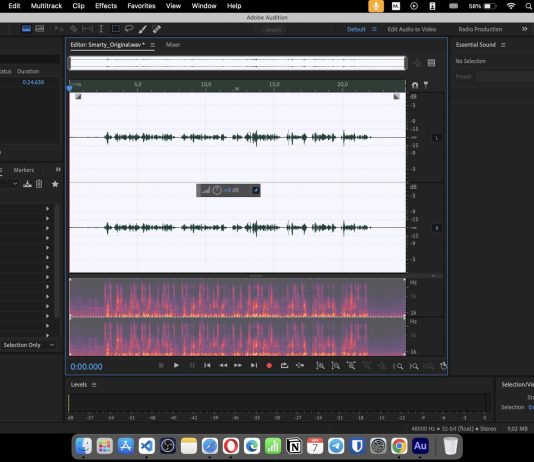Viewport: 534px width, 462px height.
Task: Open the Favorites menu
Action: [141, 6]
